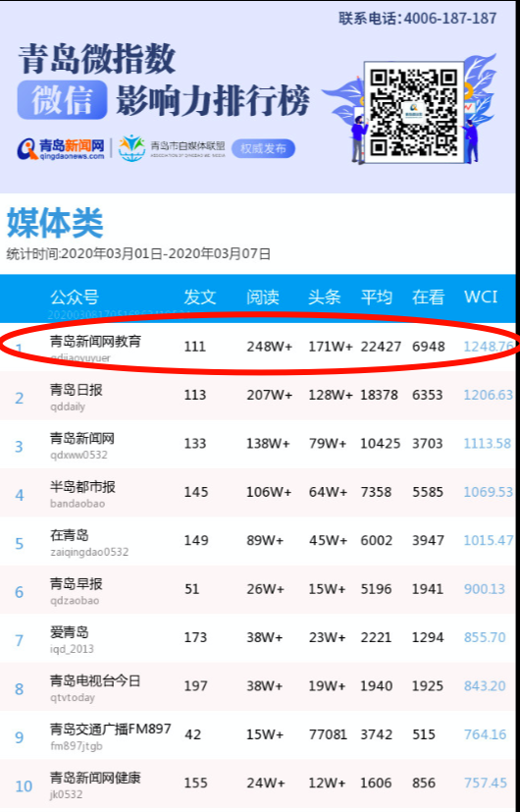The image size is (520, 812).
Task: Click the WCI column header
Action: [481, 298]
